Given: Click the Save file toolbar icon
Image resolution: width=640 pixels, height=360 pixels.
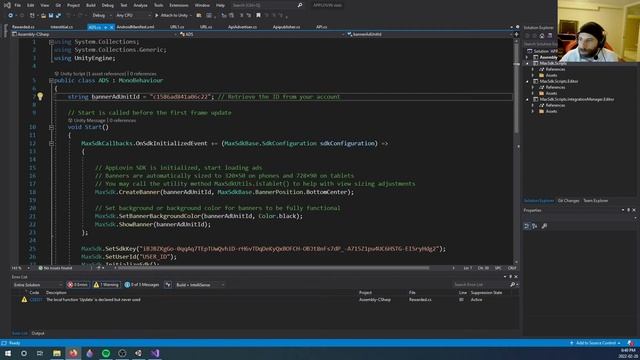Looking at the screenshot, I should 51,16.
